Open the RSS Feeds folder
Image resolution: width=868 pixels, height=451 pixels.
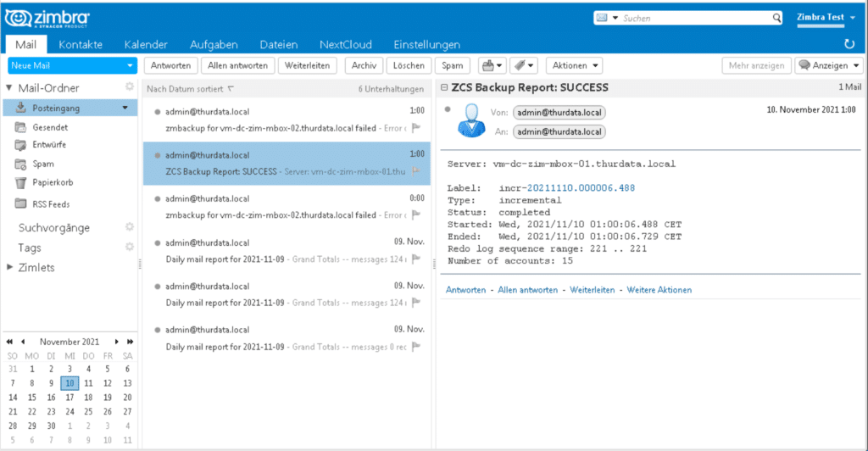pos(51,203)
